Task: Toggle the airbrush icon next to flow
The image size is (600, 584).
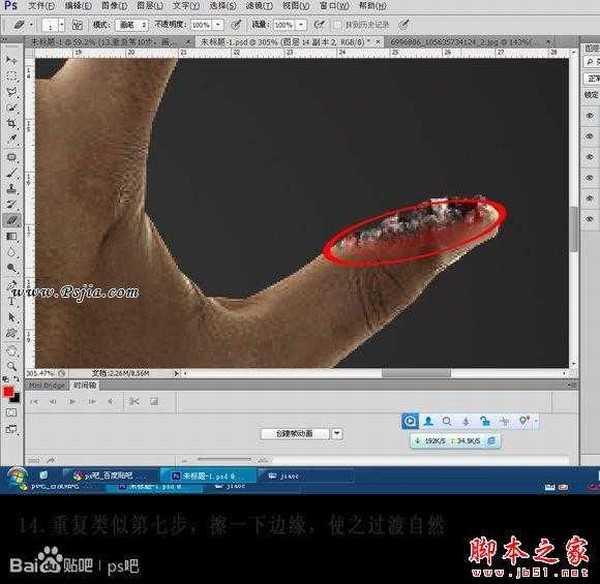Action: 318,22
